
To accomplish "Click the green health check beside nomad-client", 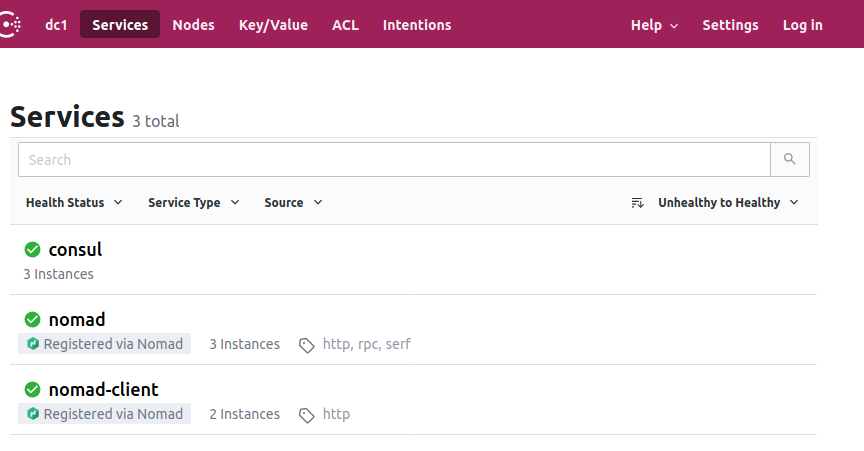I will click(33, 390).
